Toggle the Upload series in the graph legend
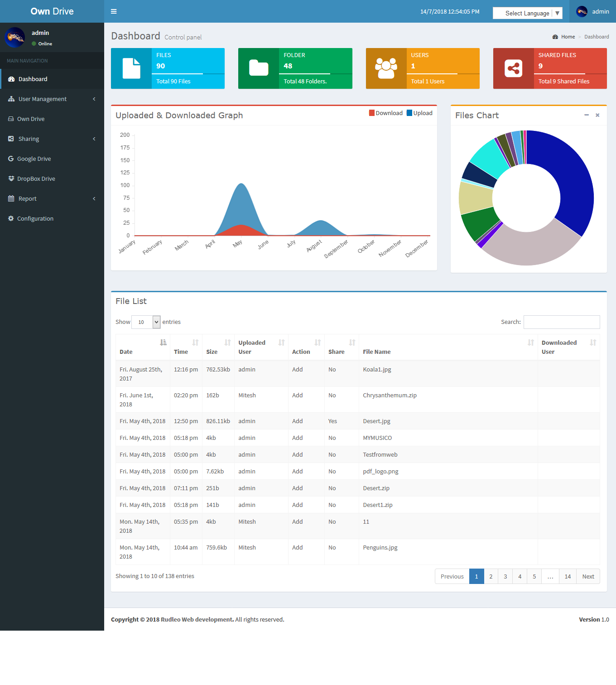This screenshot has width=616, height=685. point(419,113)
